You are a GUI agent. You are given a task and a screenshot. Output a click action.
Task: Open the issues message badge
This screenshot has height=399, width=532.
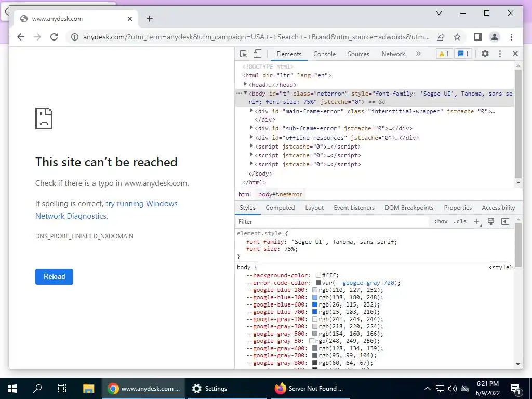[463, 54]
